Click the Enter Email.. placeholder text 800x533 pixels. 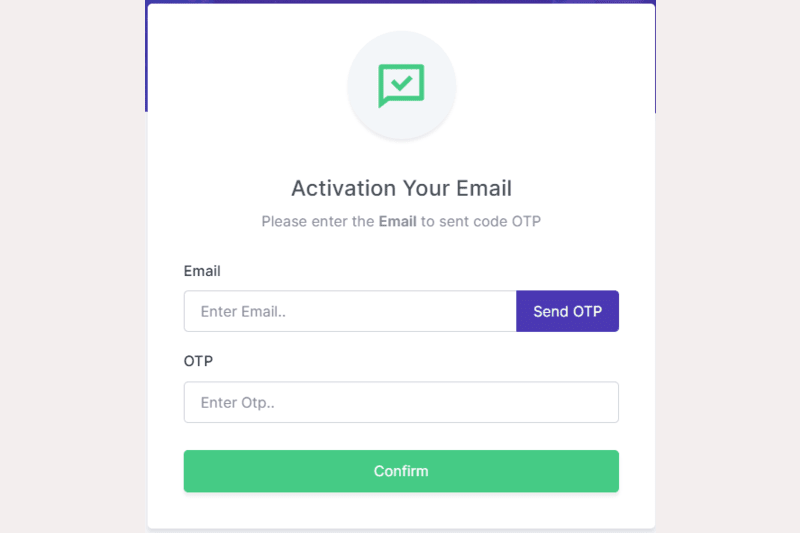(x=243, y=311)
